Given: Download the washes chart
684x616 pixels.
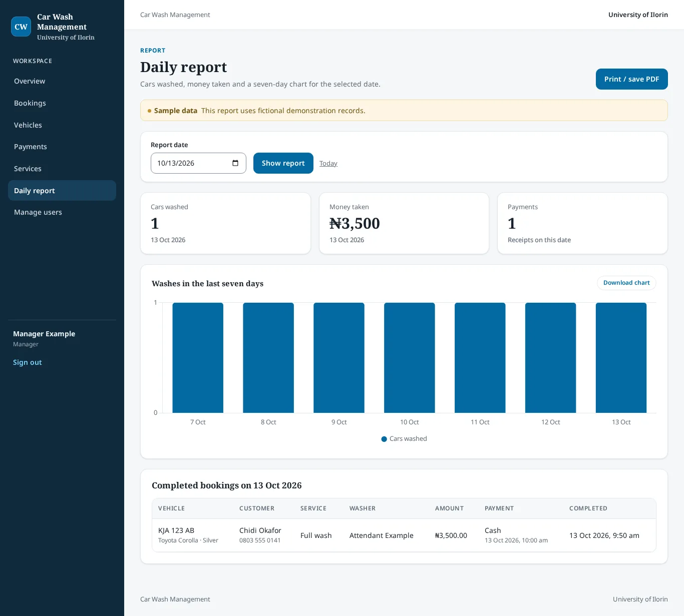Looking at the screenshot, I should click(x=626, y=283).
